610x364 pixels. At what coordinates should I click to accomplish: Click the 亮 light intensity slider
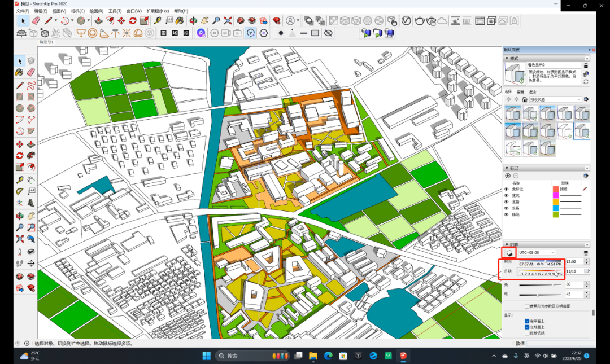point(539,285)
